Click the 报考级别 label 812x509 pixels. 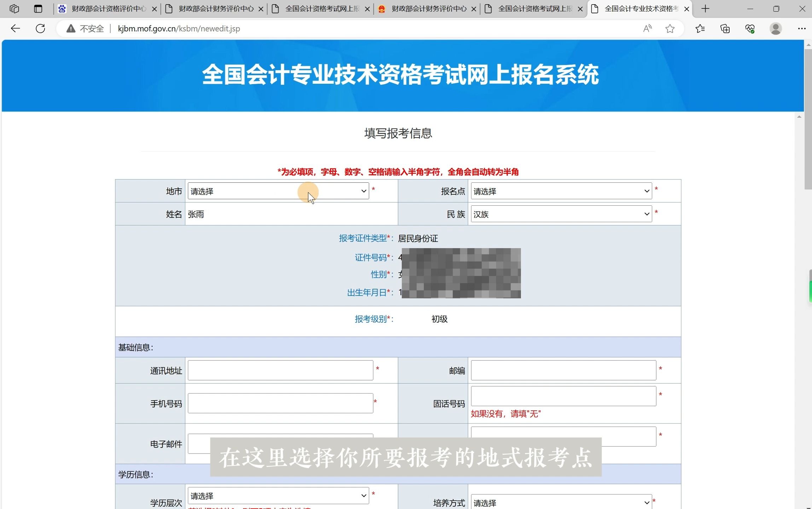click(374, 319)
